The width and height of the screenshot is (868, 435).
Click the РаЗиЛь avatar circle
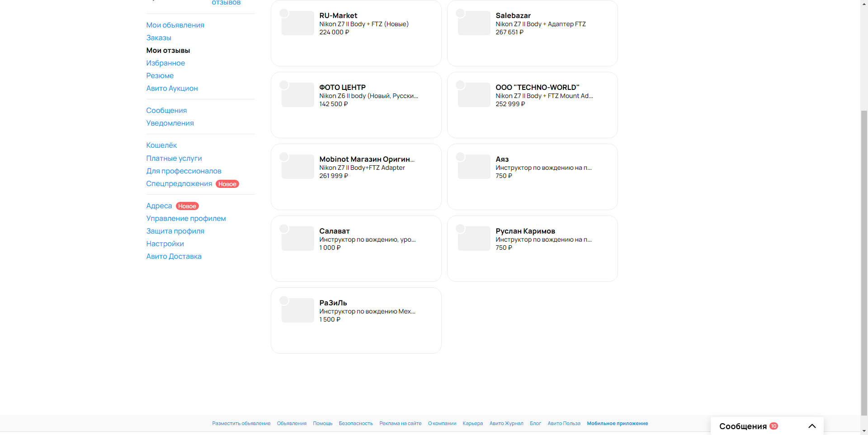point(284,300)
